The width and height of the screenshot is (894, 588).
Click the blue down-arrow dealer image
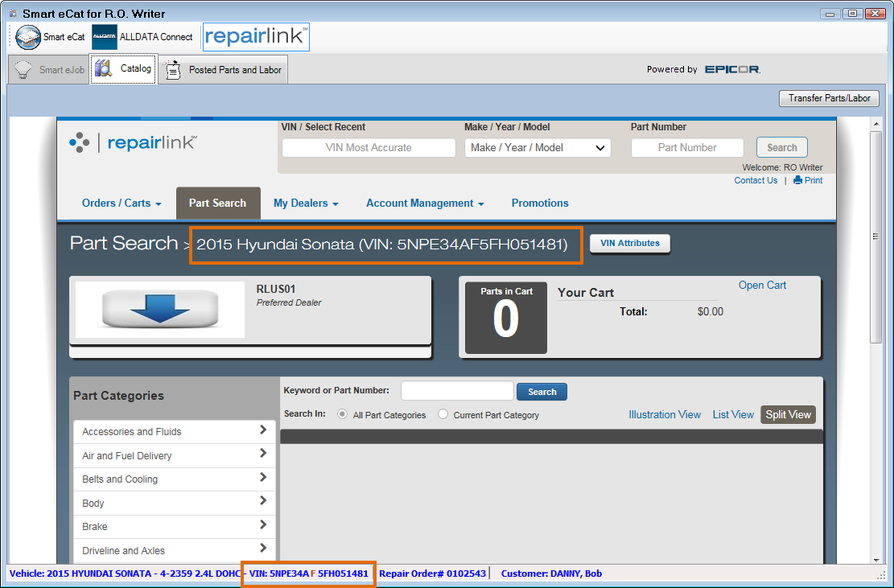coord(160,309)
